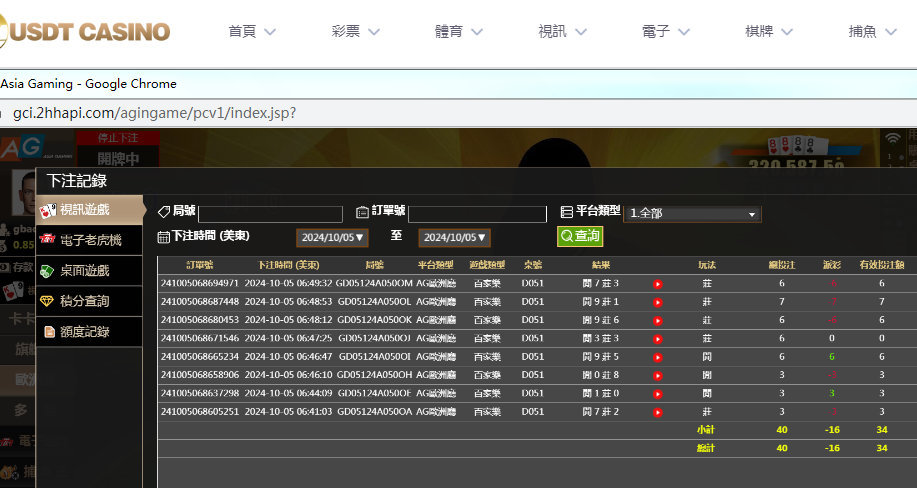Click red play icon for 06:46:47 bet

[x=658, y=357]
